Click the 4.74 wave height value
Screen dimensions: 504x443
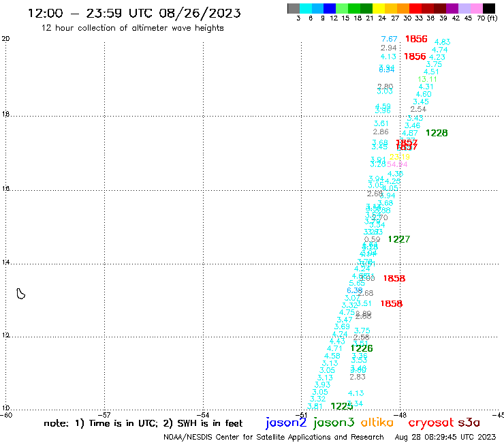point(440,50)
